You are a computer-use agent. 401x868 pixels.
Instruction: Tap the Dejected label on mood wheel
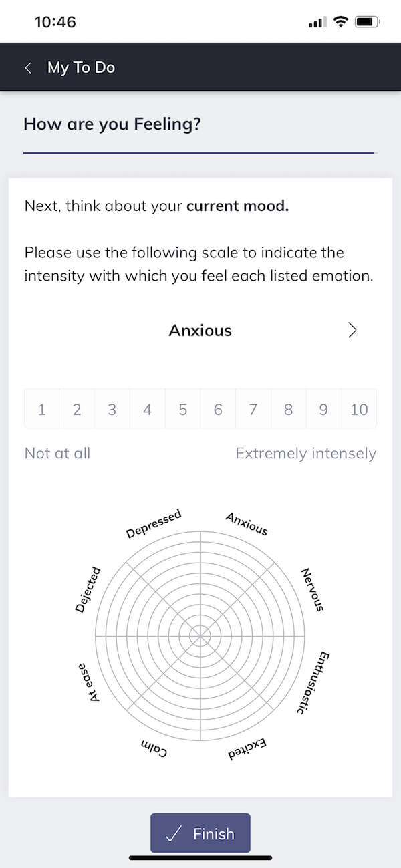[88, 589]
